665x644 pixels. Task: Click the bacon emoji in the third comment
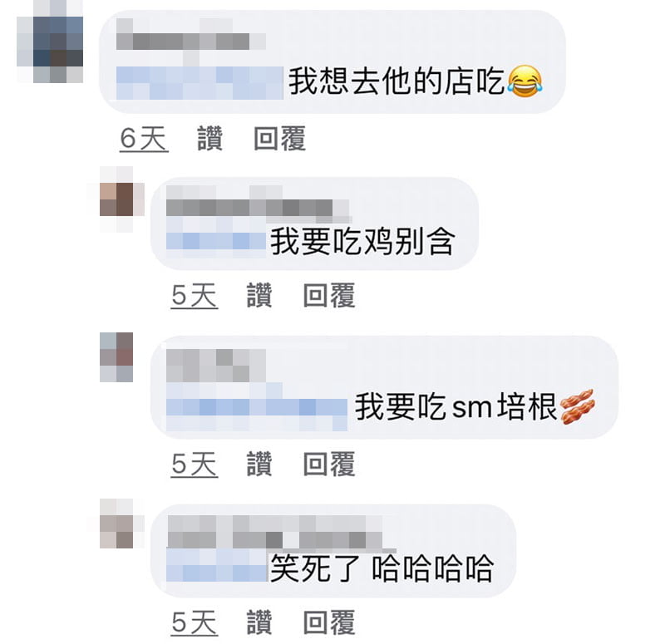point(577,406)
